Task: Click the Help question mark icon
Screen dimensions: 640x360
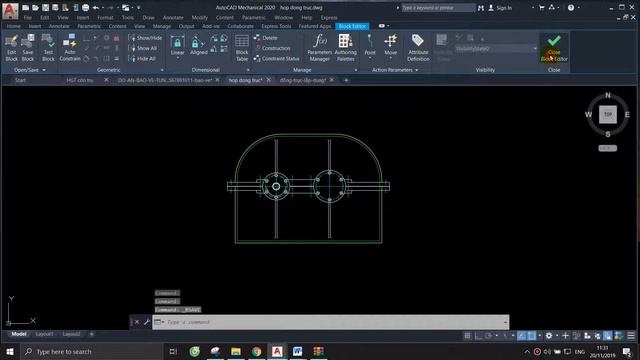Action: click(571, 8)
